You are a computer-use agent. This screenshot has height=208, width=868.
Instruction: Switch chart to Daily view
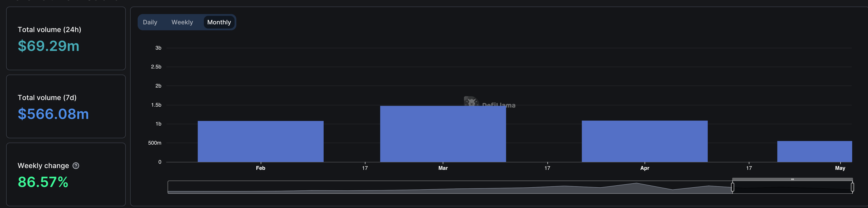tap(150, 22)
